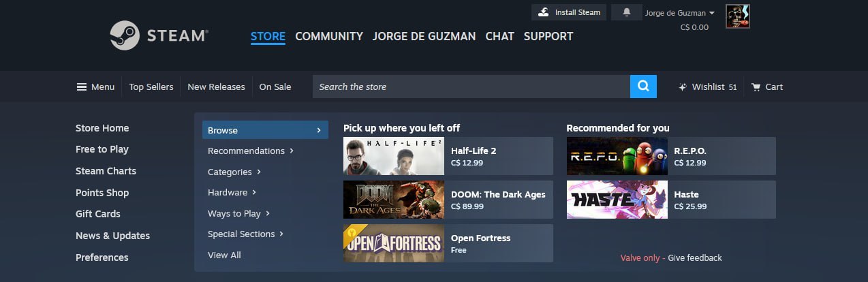Select Top Sellers in store nav

pos(151,87)
